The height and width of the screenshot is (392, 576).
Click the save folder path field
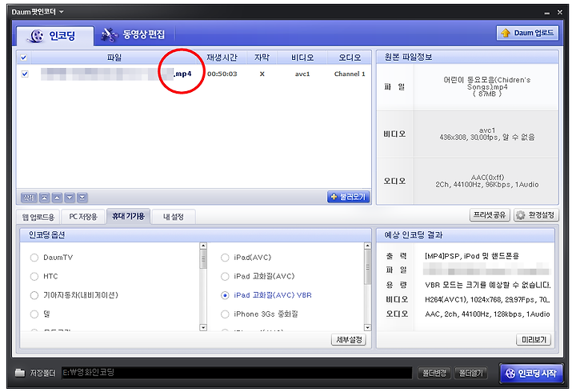click(237, 373)
